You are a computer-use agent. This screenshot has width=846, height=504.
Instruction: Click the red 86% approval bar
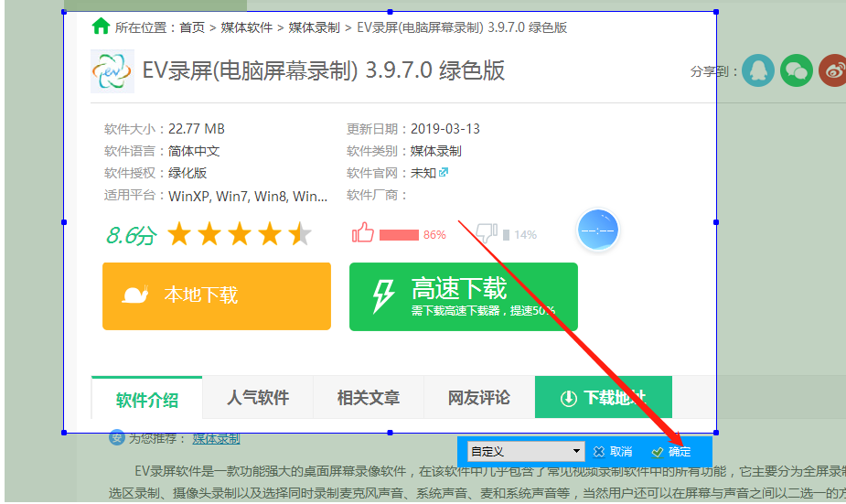400,235
